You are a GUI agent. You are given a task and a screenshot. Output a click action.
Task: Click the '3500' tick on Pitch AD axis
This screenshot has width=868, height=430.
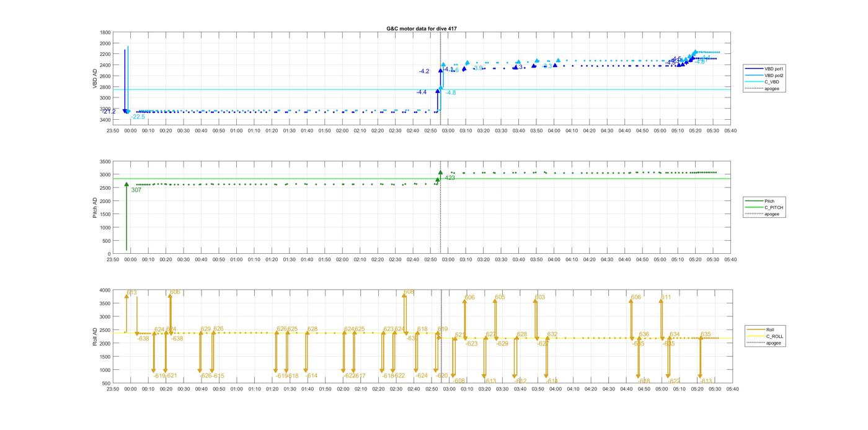(105, 161)
